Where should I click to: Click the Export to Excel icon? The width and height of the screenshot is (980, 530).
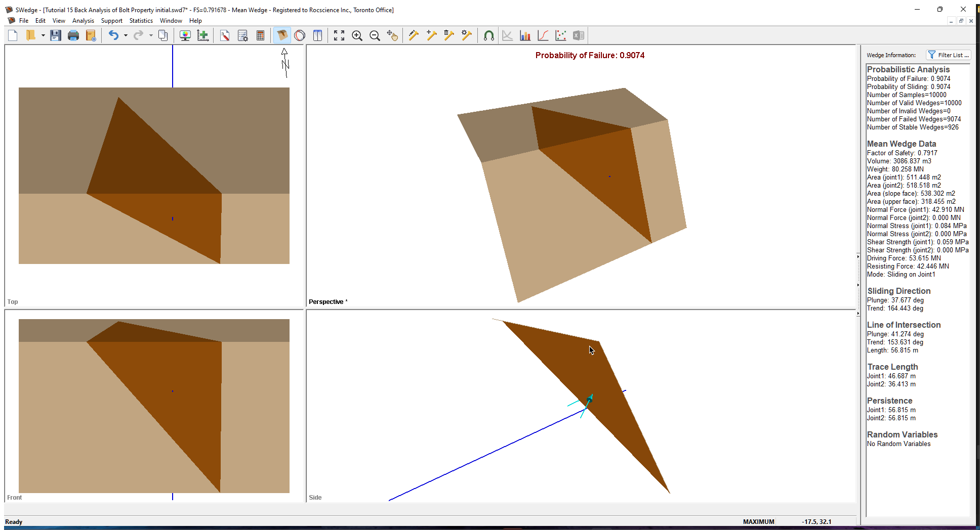click(x=579, y=35)
